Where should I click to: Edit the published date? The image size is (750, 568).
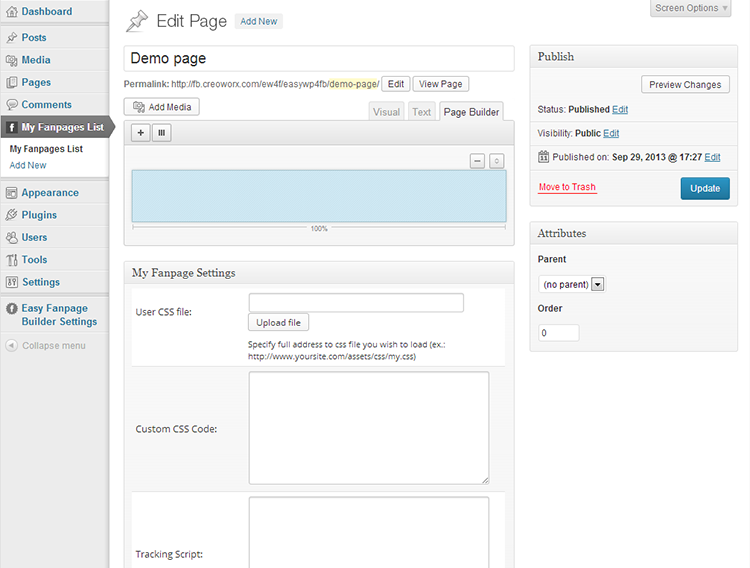712,157
